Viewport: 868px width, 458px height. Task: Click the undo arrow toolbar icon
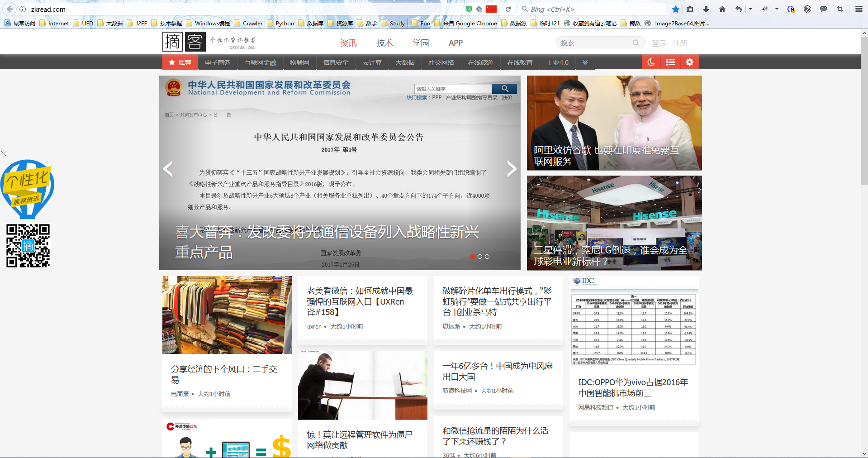point(739,9)
